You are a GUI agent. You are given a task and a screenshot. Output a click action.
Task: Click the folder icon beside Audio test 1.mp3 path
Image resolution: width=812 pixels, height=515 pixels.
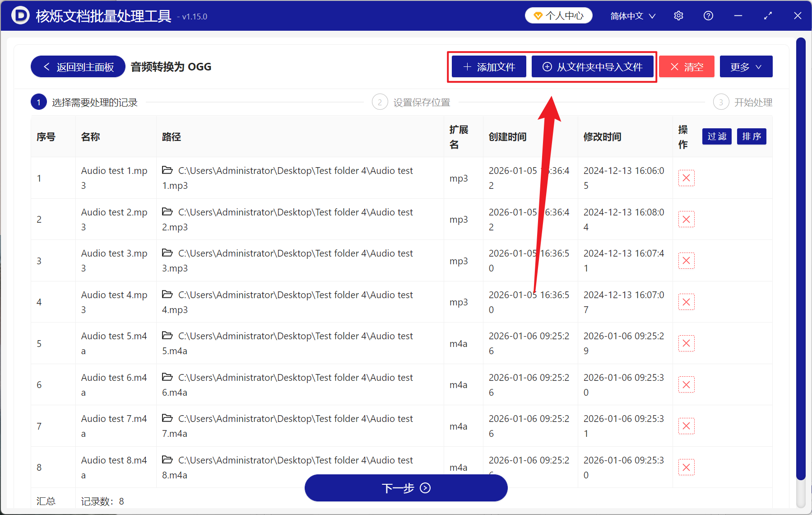point(167,170)
